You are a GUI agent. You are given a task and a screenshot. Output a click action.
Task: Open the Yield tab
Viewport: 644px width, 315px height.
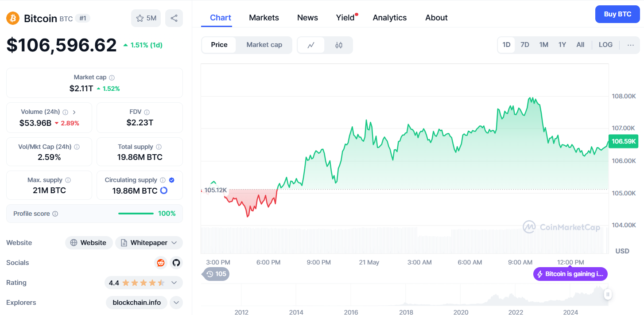click(x=345, y=18)
